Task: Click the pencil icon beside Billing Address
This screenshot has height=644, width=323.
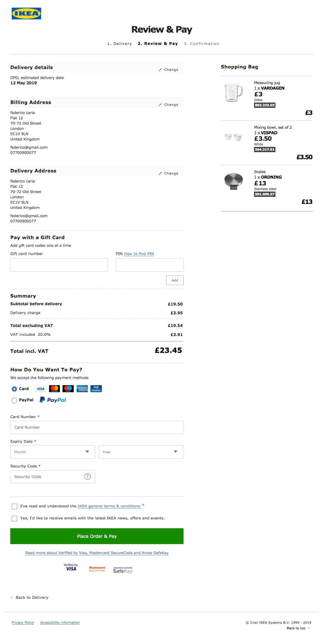Action: [160, 105]
